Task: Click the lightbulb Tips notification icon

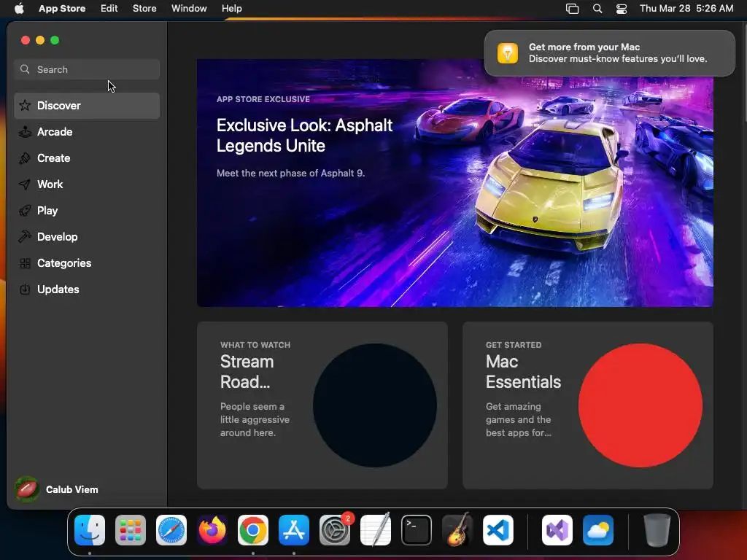Action: [x=508, y=52]
